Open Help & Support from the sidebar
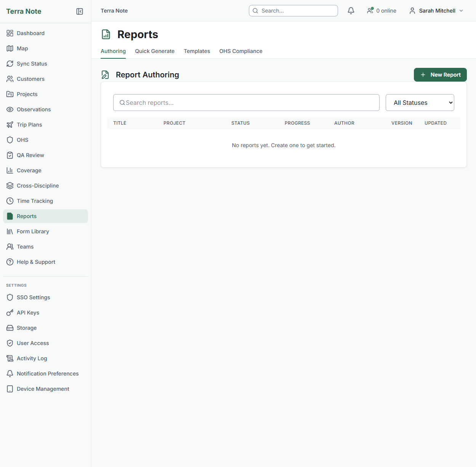This screenshot has width=476, height=467. click(36, 262)
